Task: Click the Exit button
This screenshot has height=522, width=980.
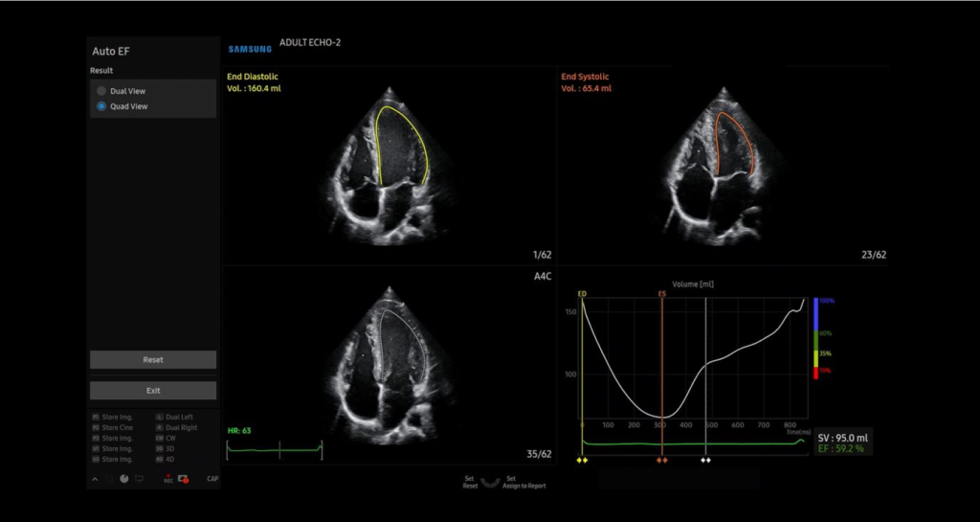Action: 153,391
